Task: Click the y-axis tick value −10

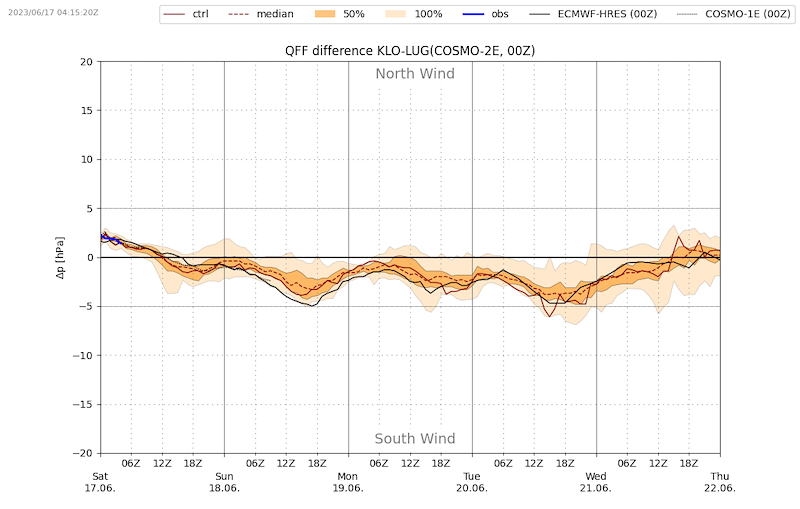Action: point(83,355)
